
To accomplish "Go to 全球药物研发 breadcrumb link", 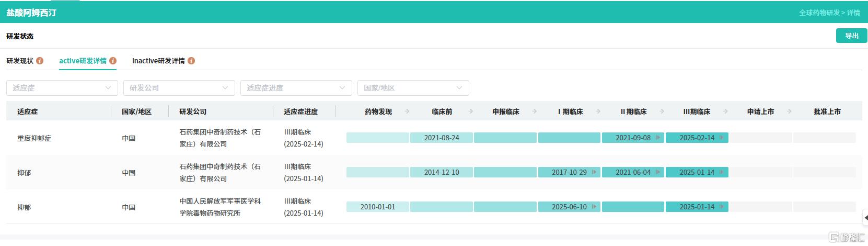I will point(819,13).
